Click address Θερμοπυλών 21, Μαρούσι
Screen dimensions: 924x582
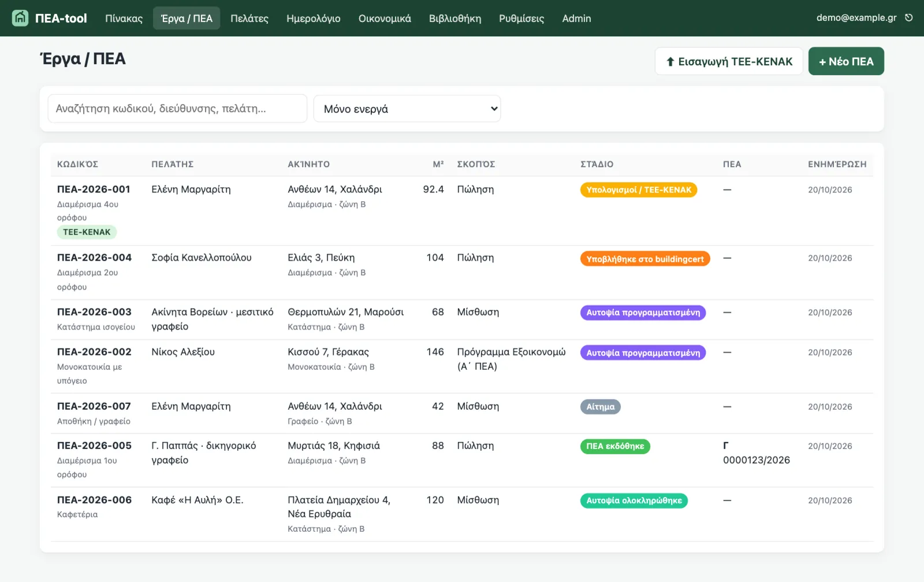point(345,312)
